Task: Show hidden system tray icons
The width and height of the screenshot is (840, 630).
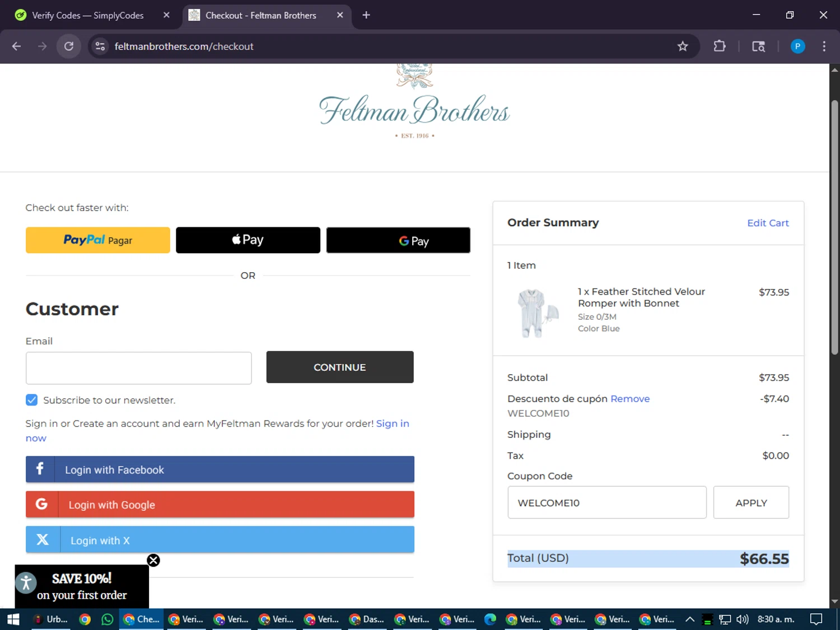Action: pos(690,619)
